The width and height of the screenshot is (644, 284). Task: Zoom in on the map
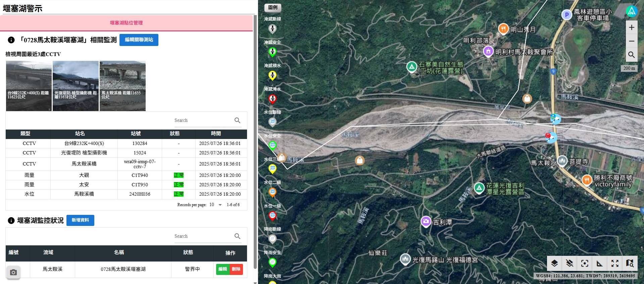631,28
